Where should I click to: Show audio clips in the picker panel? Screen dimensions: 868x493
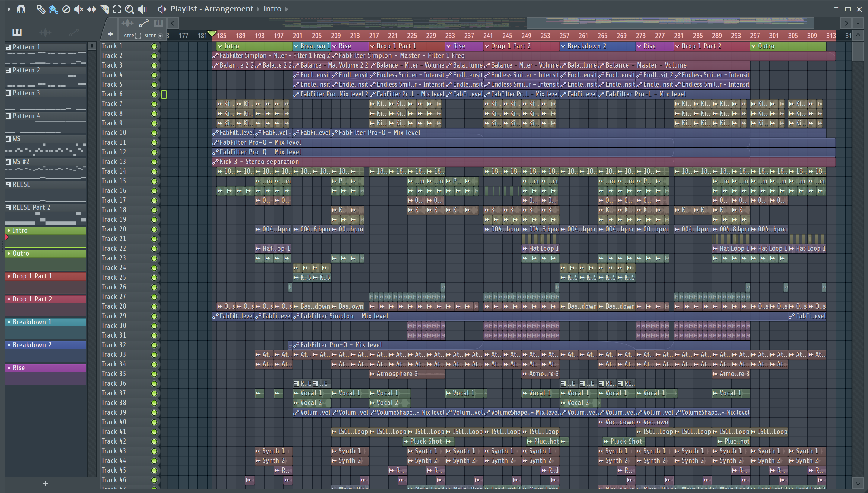(45, 33)
